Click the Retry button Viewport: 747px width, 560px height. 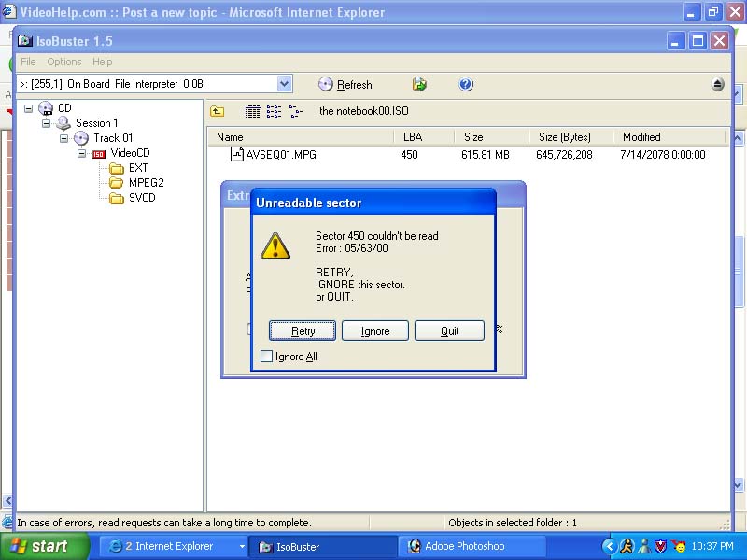point(303,330)
